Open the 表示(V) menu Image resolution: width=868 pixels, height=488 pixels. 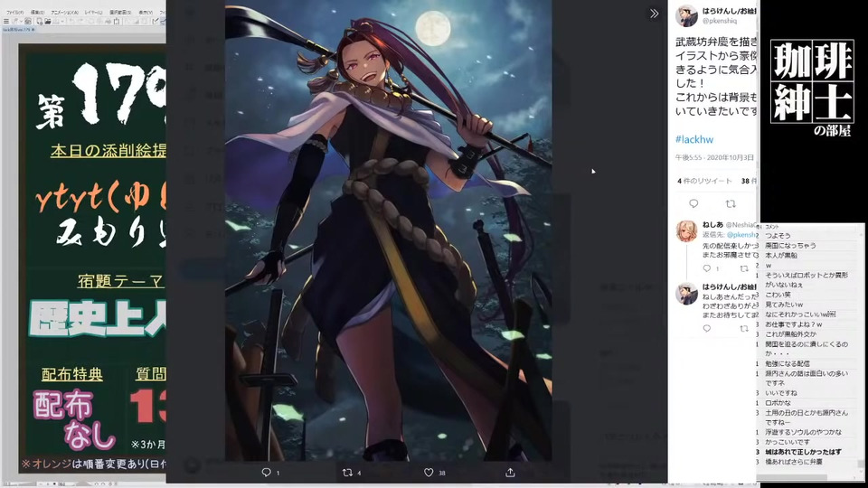coord(146,12)
